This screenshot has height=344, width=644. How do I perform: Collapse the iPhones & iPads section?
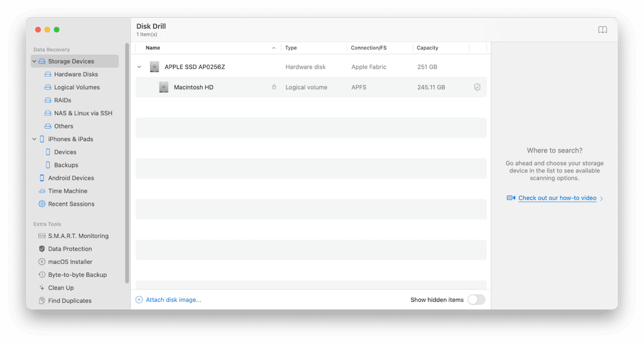point(34,139)
